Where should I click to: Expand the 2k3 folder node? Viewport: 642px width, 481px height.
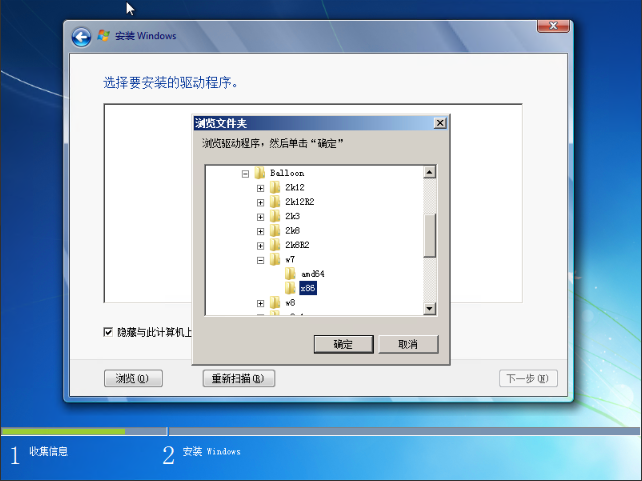pyautogui.click(x=260, y=217)
